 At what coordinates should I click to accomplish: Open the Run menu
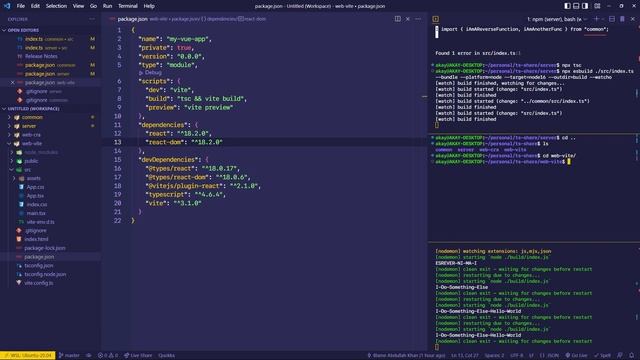[107, 6]
